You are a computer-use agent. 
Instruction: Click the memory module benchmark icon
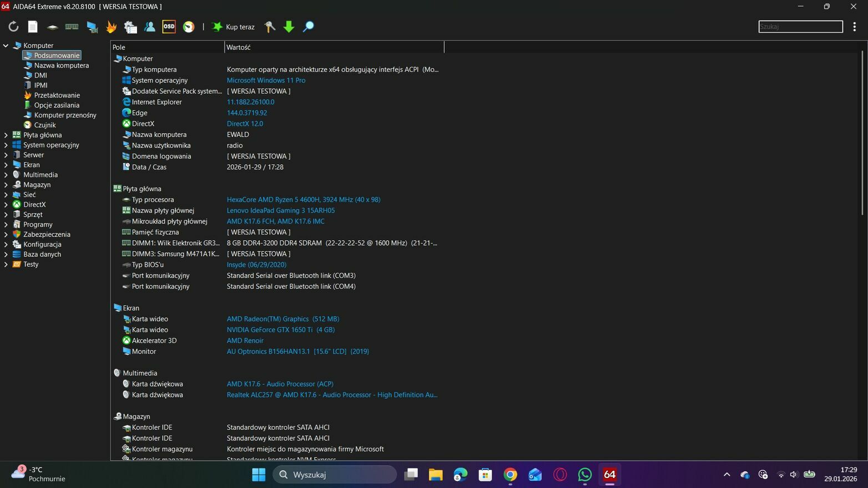72,27
